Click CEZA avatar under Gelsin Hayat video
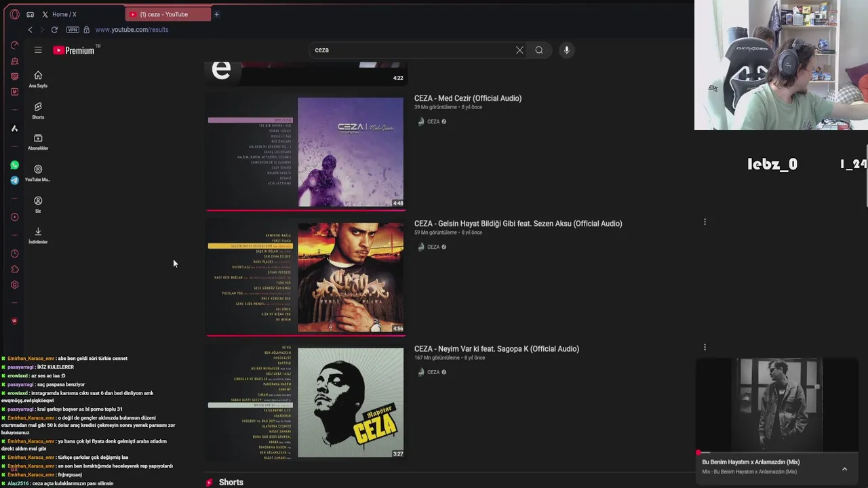This screenshot has height=488, width=868. click(x=420, y=247)
